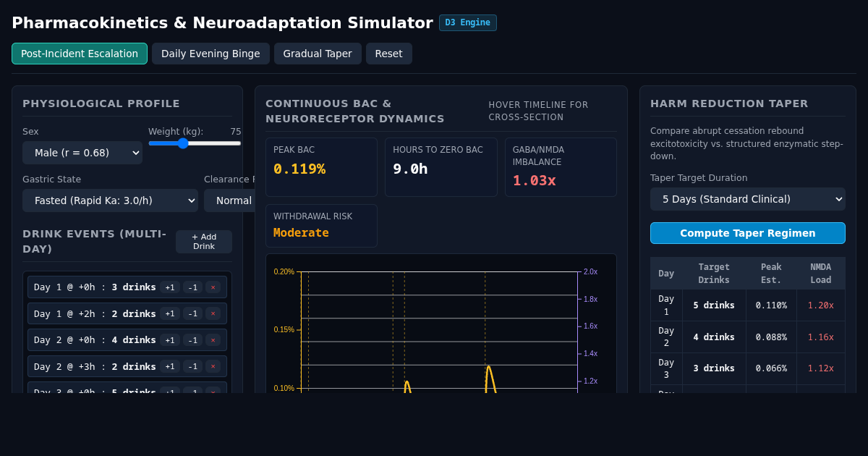
Task: Select the Daily Evening Binge preset
Action: 210,54
